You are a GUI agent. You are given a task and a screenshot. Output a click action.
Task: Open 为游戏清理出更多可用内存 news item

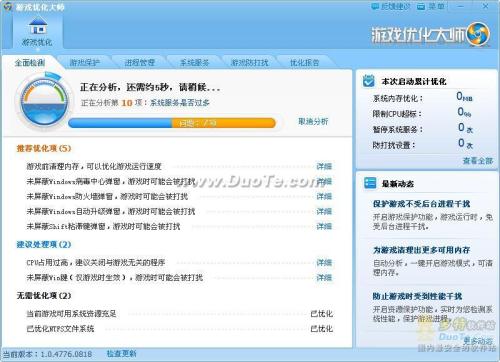(x=421, y=250)
